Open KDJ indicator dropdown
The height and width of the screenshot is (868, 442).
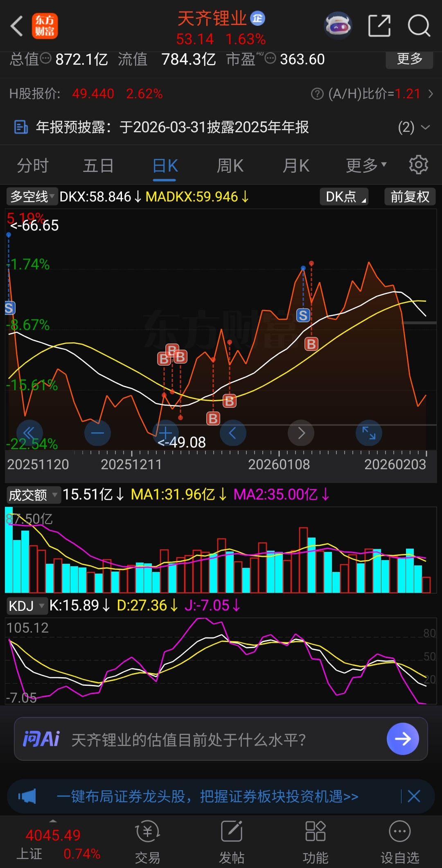point(27,606)
